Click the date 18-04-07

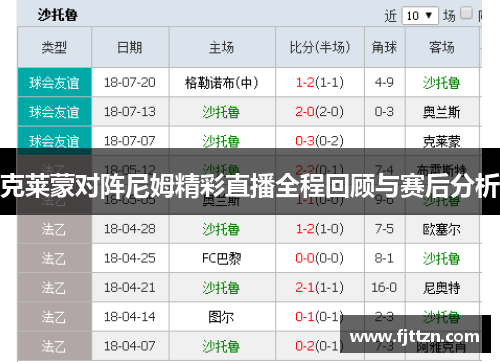pyautogui.click(x=130, y=346)
